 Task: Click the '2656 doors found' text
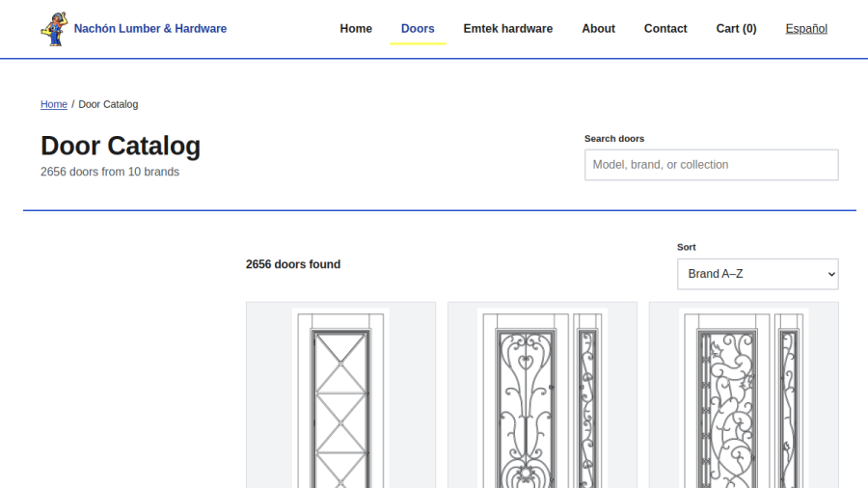coord(293,264)
